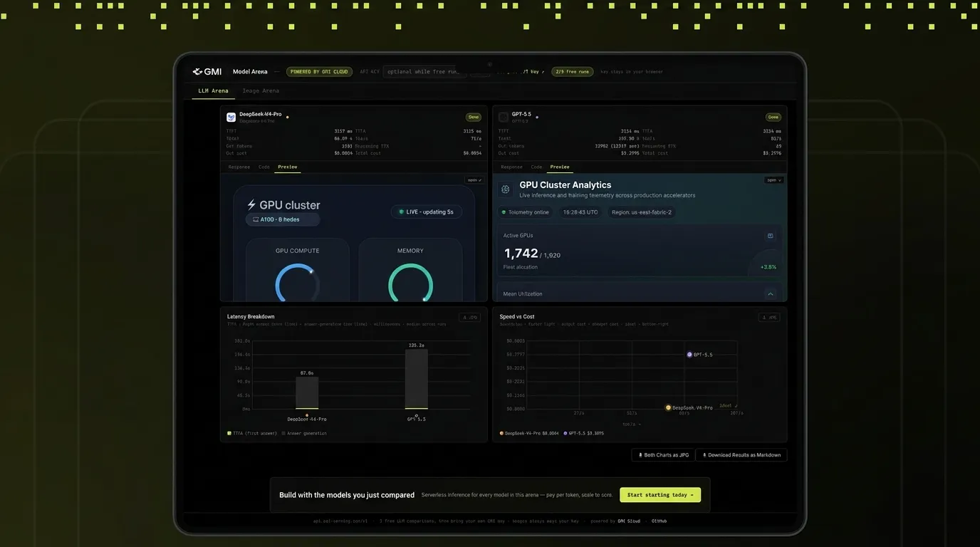Click the 2/9 free runs badge
This screenshot has width=980, height=547.
pyautogui.click(x=573, y=72)
